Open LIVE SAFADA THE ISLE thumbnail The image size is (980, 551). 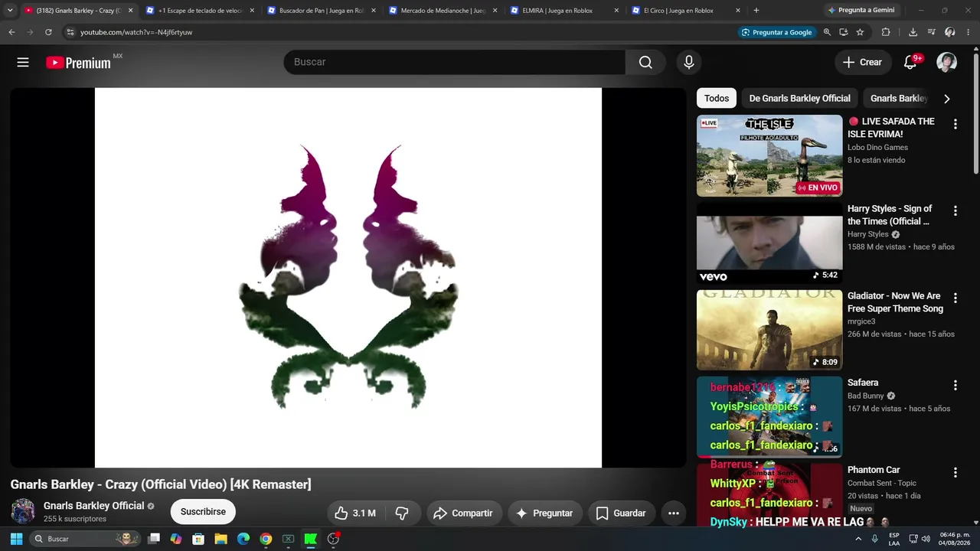(769, 156)
